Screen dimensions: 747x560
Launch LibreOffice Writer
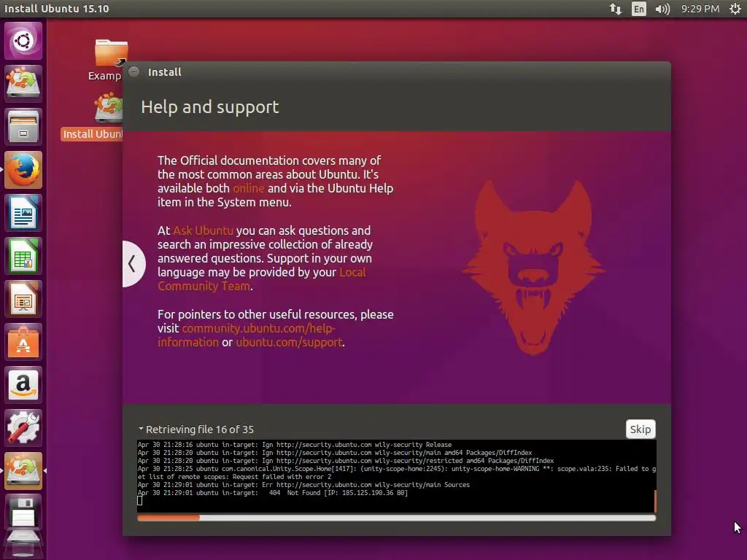pyautogui.click(x=23, y=213)
